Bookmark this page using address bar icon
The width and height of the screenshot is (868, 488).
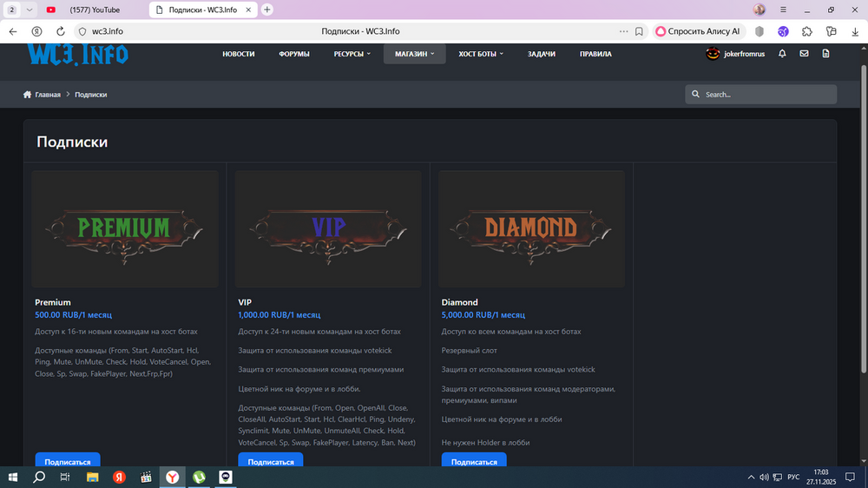tap(639, 31)
